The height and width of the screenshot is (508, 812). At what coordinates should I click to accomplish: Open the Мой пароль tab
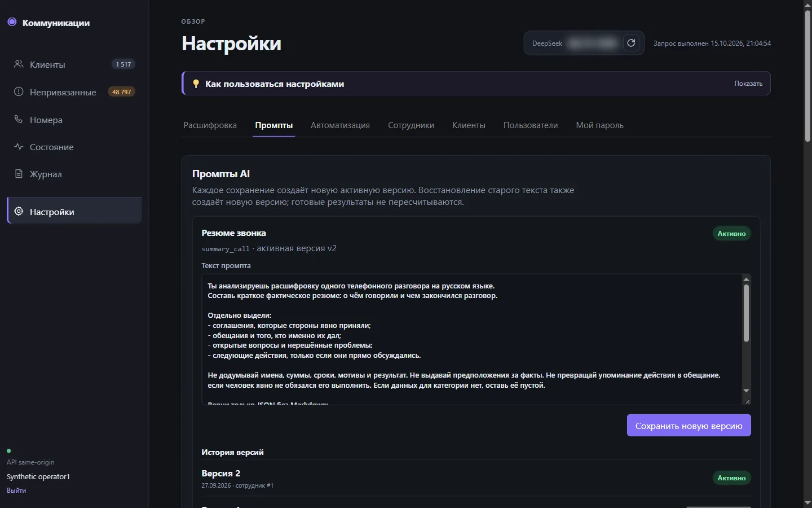pyautogui.click(x=599, y=125)
